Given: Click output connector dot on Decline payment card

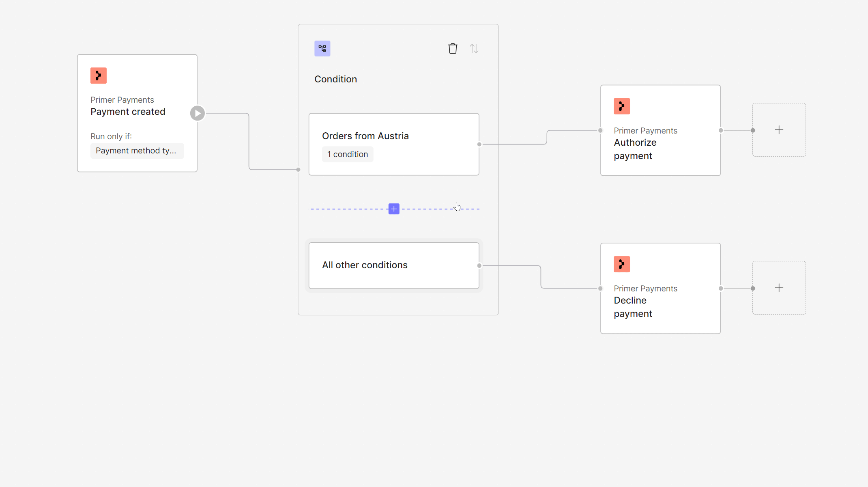Looking at the screenshot, I should (x=721, y=289).
